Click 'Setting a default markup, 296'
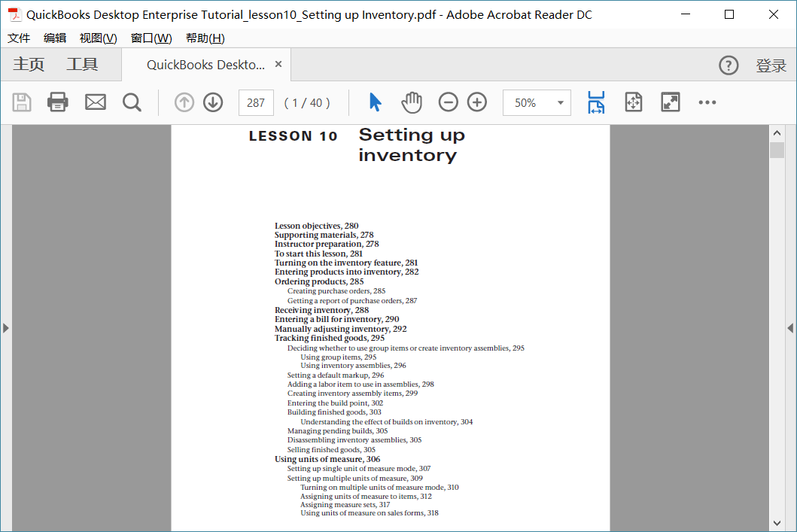Image resolution: width=797 pixels, height=532 pixels. click(336, 375)
